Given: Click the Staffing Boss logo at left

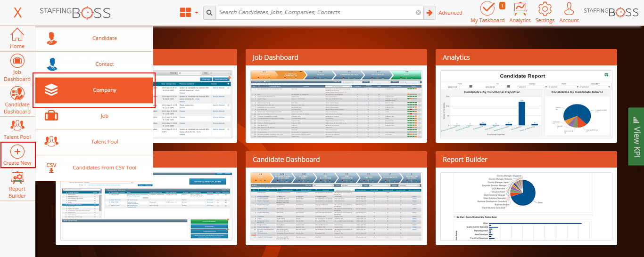Looking at the screenshot, I should [x=75, y=13].
